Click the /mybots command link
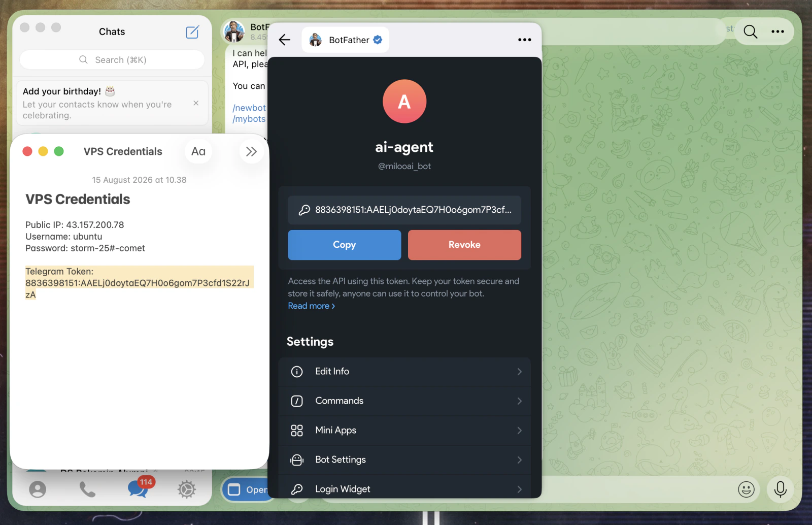Screen dimensions: 812x525 249,119
